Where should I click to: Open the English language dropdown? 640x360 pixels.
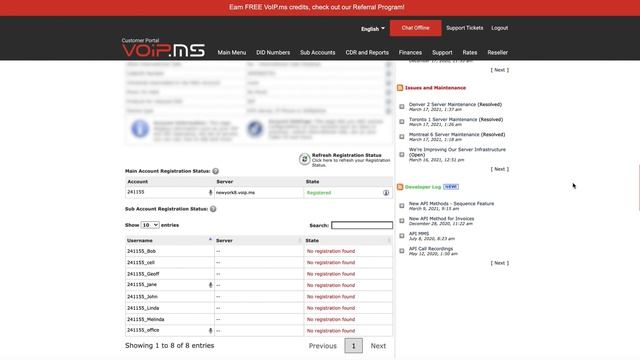pyautogui.click(x=373, y=29)
